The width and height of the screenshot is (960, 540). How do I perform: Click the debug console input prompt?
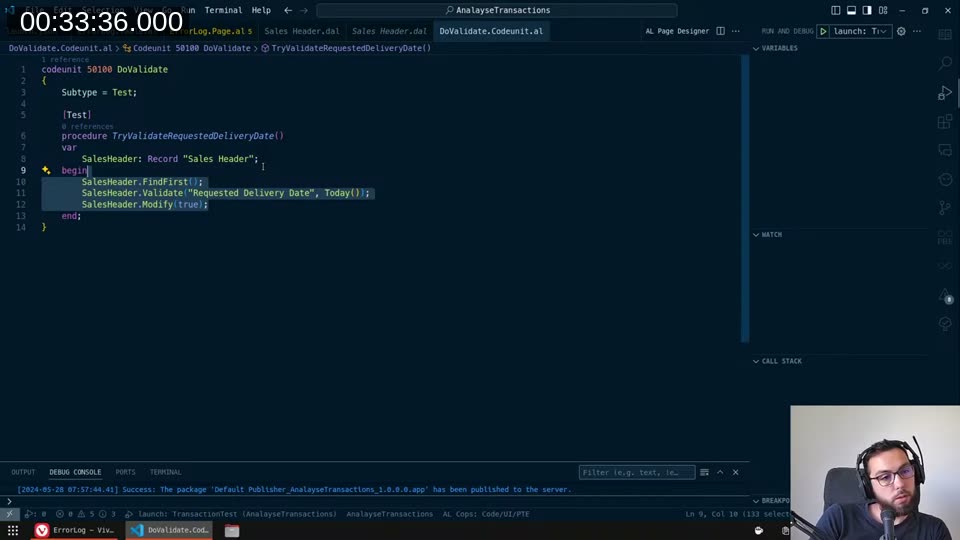[x=373, y=501]
